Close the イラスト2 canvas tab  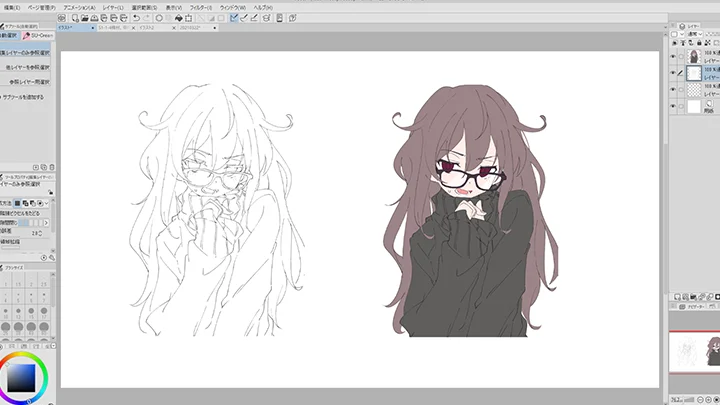point(174,28)
